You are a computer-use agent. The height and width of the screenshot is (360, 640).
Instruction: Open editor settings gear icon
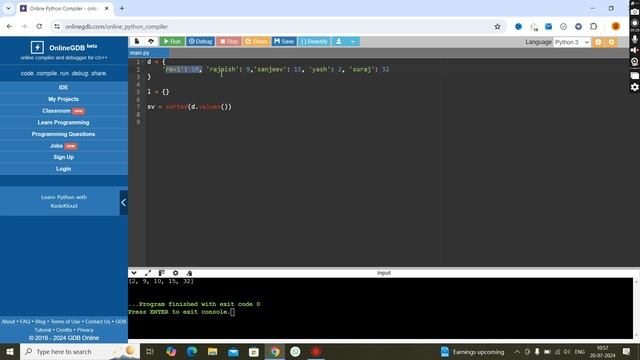click(x=611, y=42)
